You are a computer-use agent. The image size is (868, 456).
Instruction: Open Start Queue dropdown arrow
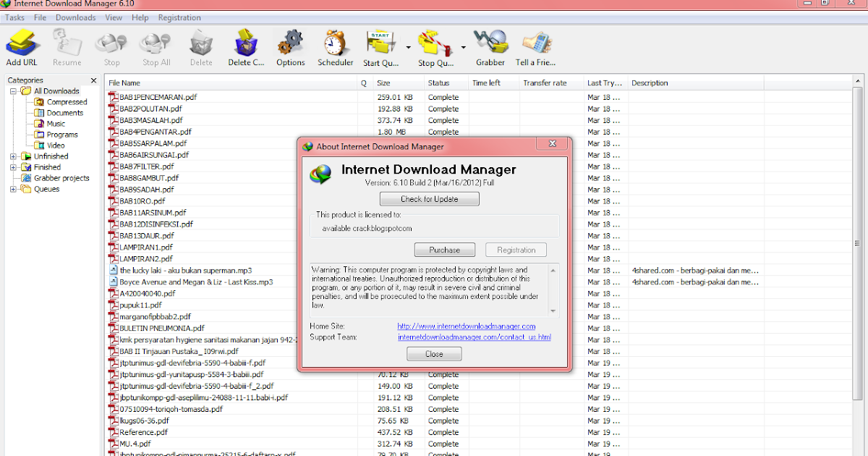point(409,48)
